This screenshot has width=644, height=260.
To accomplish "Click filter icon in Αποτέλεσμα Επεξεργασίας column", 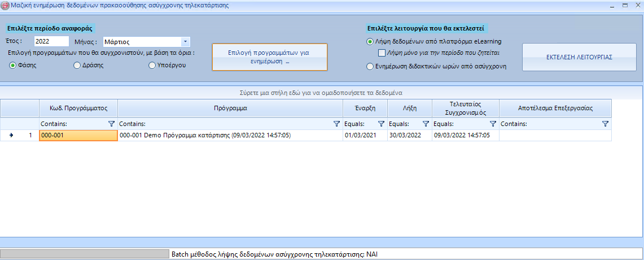I will click(x=605, y=124).
